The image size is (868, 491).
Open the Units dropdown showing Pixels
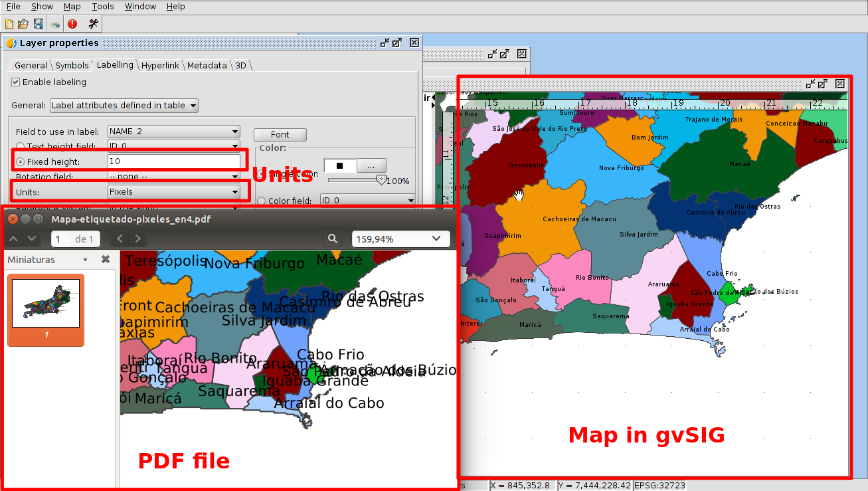(173, 192)
